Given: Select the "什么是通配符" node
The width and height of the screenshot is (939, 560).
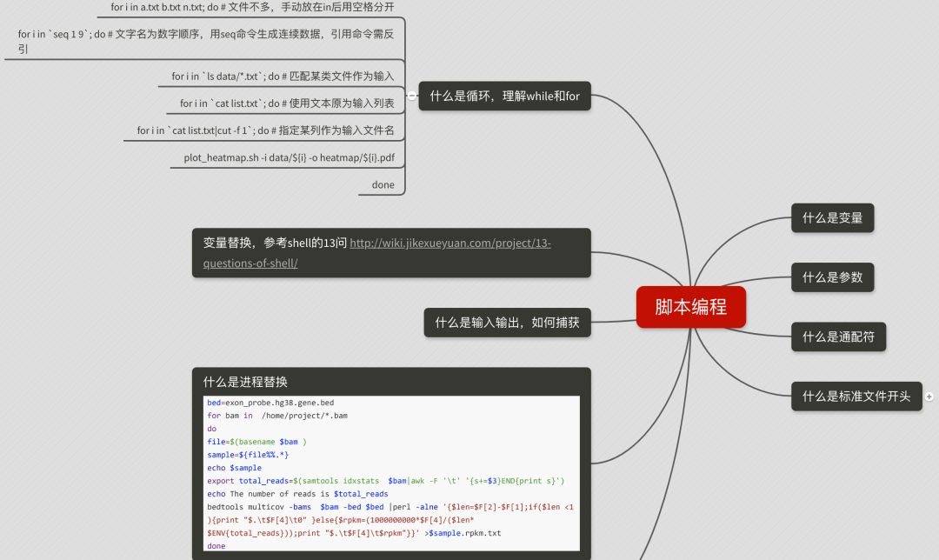Looking at the screenshot, I should coord(838,337).
